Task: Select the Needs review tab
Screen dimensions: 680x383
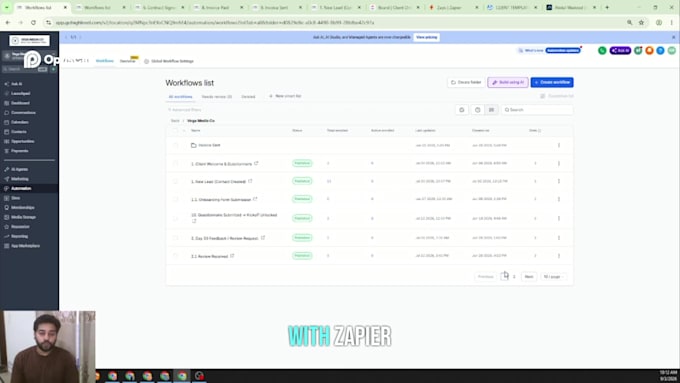Action: (216, 96)
